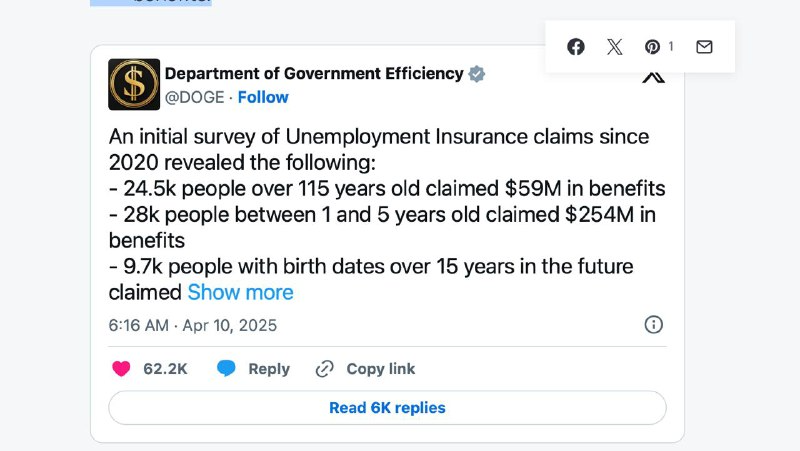This screenshot has height=451, width=800.
Task: Click the Reply speech bubble icon
Action: coord(227,369)
